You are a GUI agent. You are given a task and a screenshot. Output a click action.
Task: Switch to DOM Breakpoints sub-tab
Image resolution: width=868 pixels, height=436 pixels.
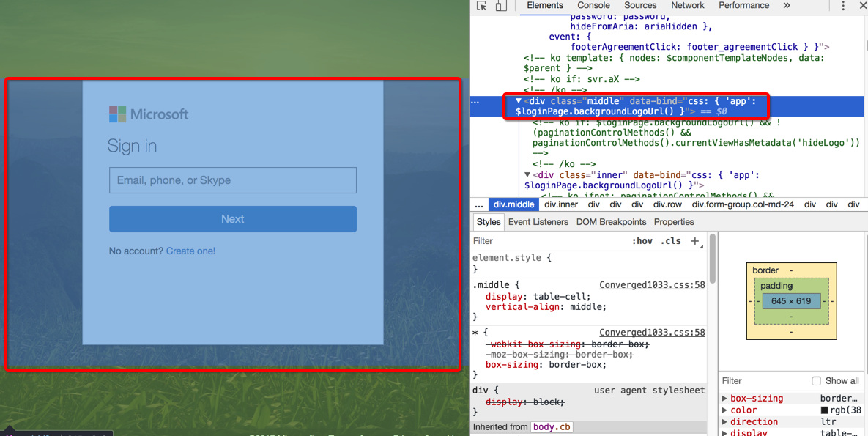611,222
